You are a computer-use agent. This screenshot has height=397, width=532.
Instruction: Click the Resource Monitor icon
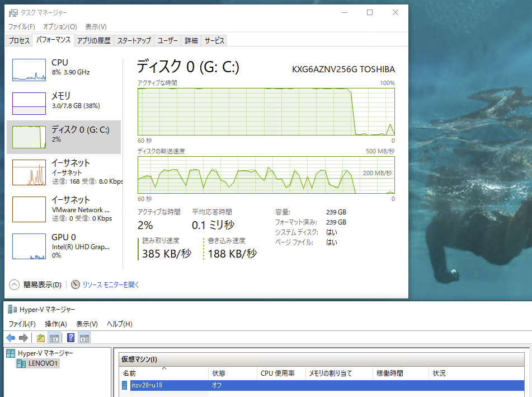[x=76, y=284]
